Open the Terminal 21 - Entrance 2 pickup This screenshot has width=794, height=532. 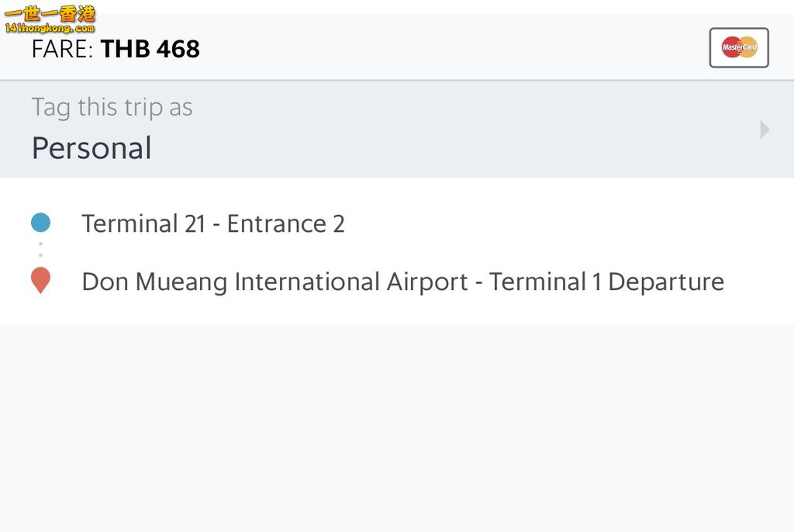tap(213, 223)
